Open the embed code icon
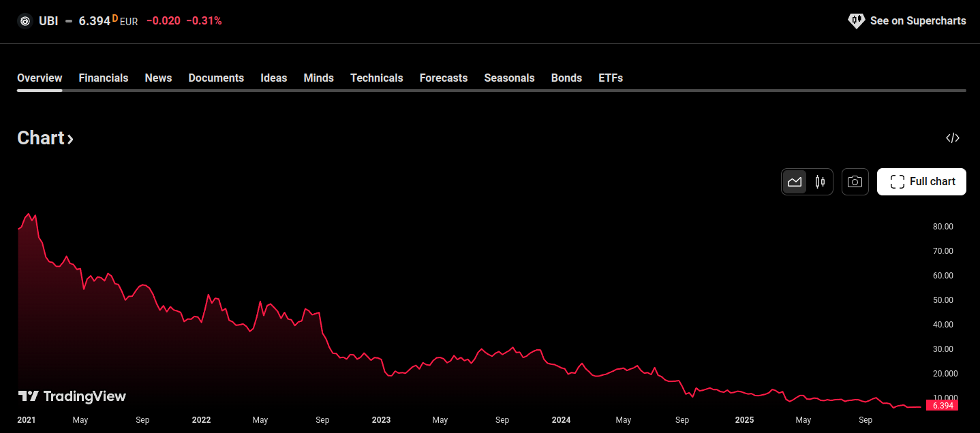 953,138
